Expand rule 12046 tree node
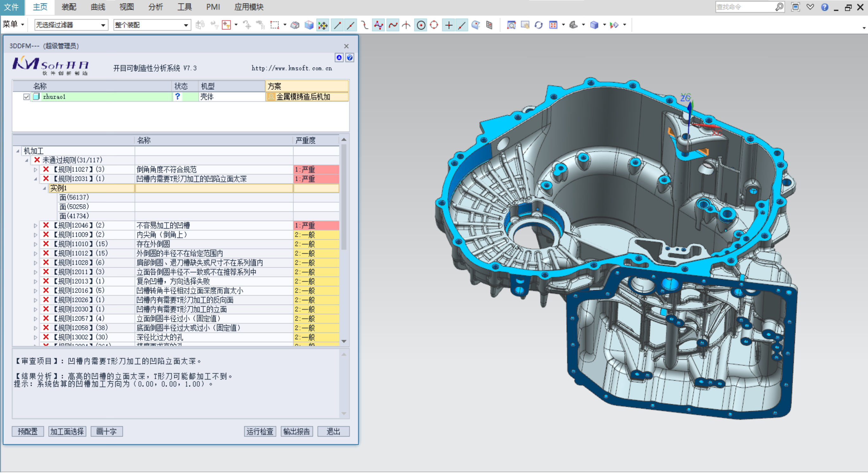The image size is (868, 473). click(x=35, y=225)
